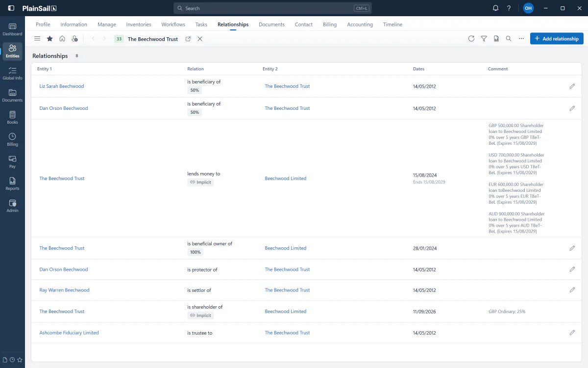
Task: Click the magnifier icon in the relationships toolbar
Action: click(x=509, y=39)
